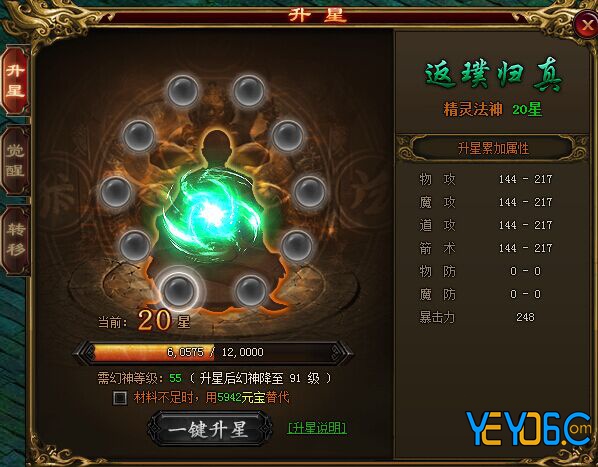Image resolution: width=598 pixels, height=467 pixels.
Task: Click the 一键升星 button
Action: [x=209, y=429]
